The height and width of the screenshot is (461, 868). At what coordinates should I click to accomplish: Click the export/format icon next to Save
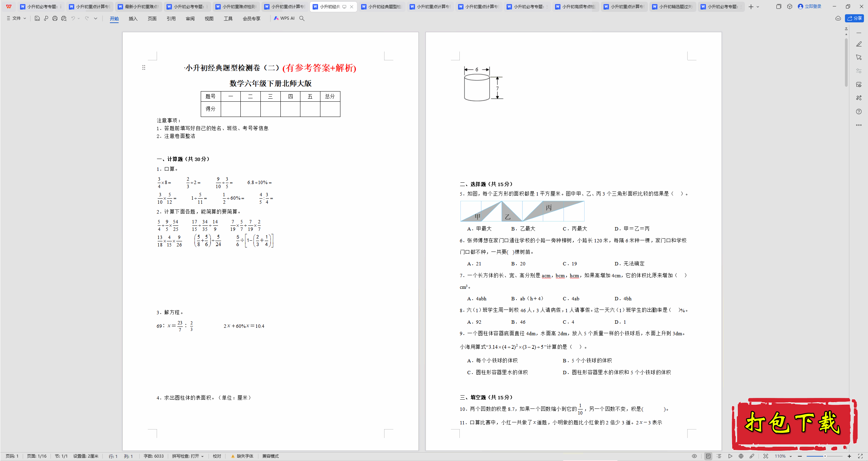(46, 18)
